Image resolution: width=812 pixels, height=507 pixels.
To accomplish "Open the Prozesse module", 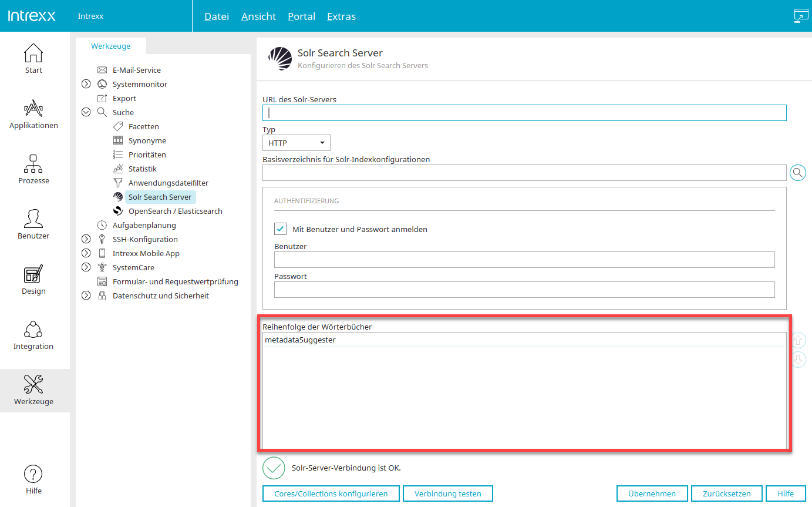I will tap(33, 169).
